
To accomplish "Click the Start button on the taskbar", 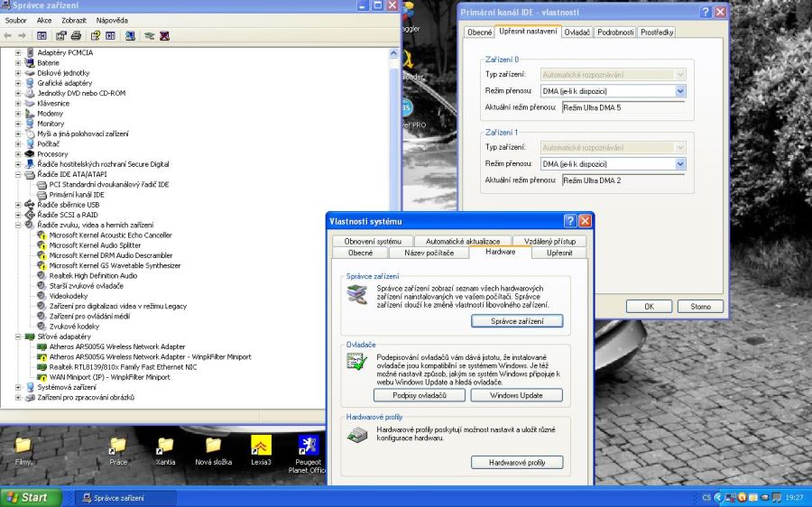I will pyautogui.click(x=31, y=497).
